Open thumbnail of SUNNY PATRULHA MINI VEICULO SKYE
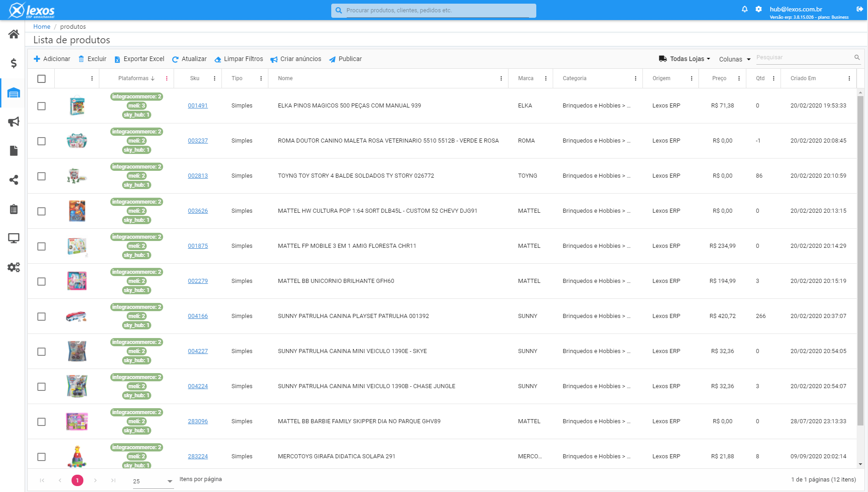The height and width of the screenshot is (492, 868). pyautogui.click(x=77, y=351)
